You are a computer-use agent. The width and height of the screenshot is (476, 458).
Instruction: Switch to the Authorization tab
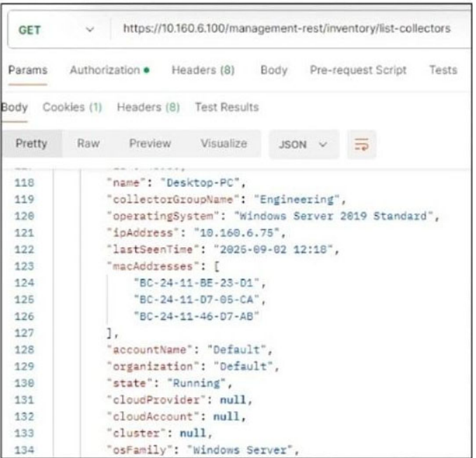pos(109,70)
